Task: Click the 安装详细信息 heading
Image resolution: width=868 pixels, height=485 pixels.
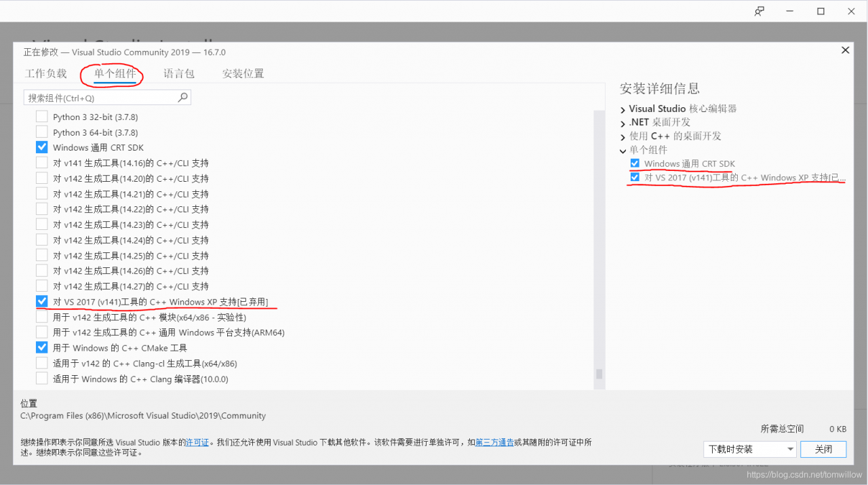Action: click(660, 89)
